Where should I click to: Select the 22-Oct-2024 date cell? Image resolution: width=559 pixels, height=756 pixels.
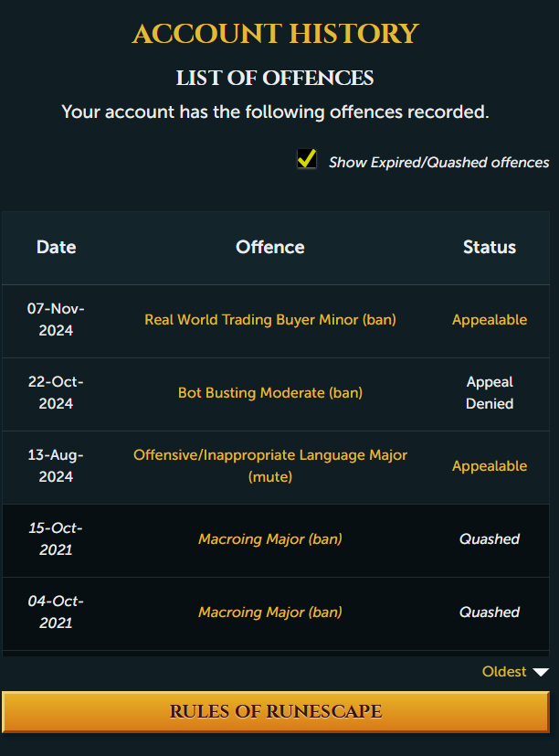click(x=56, y=392)
